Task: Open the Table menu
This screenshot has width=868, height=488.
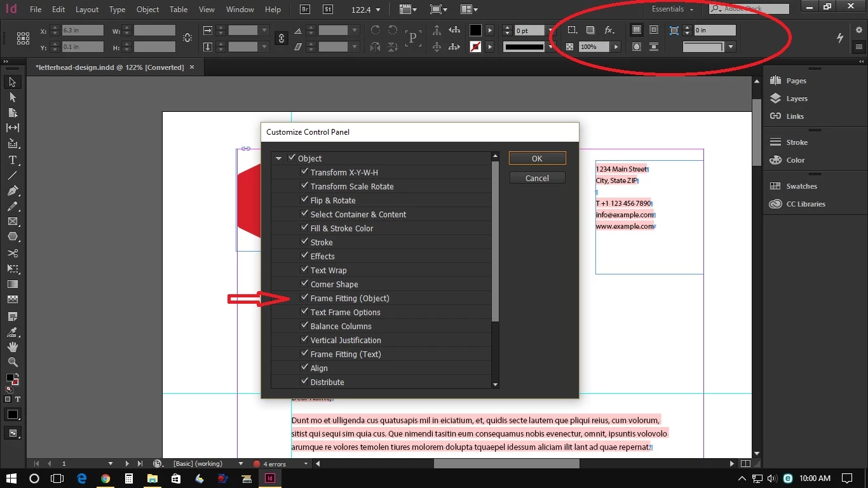Action: (179, 10)
